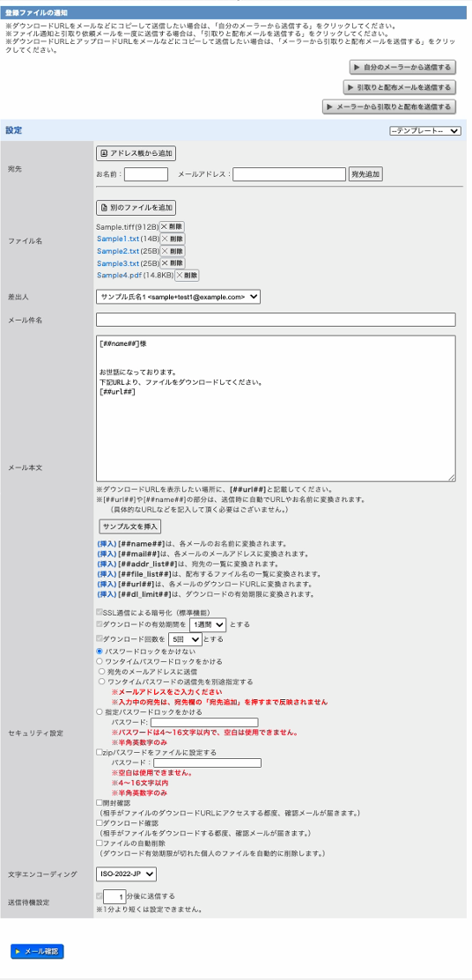472x980 pixels.
Task: Select ワンタイムパスワードの送信先を別途指定する radio
Action: click(102, 682)
